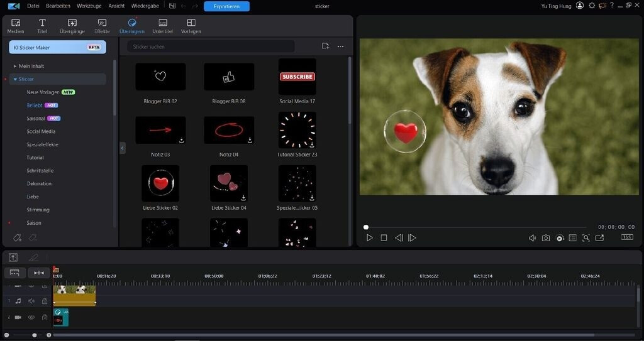Collapse the library side panel with arrow handle
Image resolution: width=644 pixels, height=341 pixels.
pos(123,148)
